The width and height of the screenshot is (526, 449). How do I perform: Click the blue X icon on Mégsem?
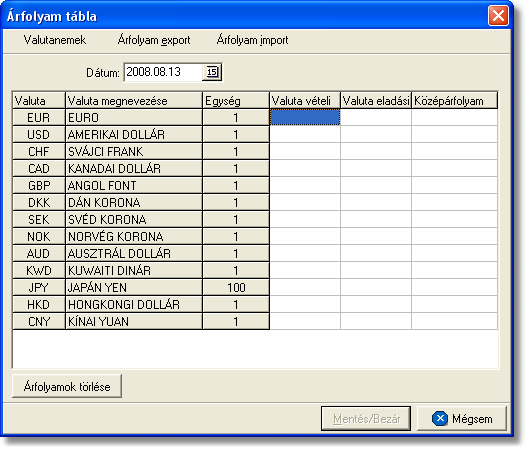[x=440, y=418]
